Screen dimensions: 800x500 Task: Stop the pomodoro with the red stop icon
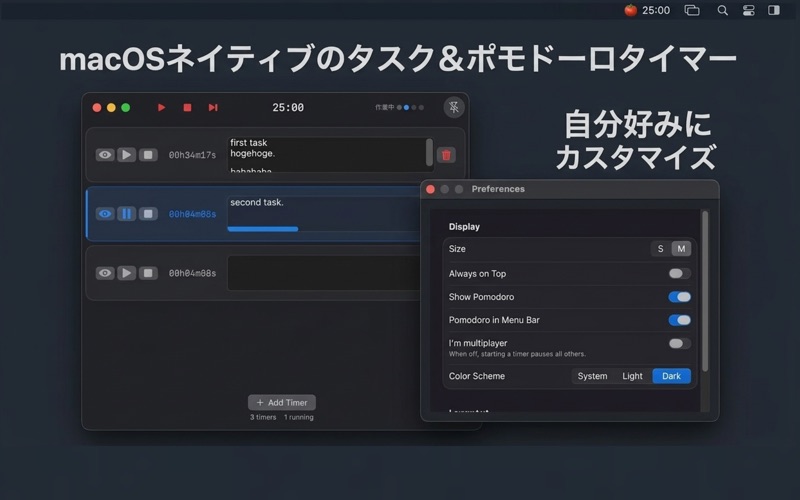[x=187, y=108]
